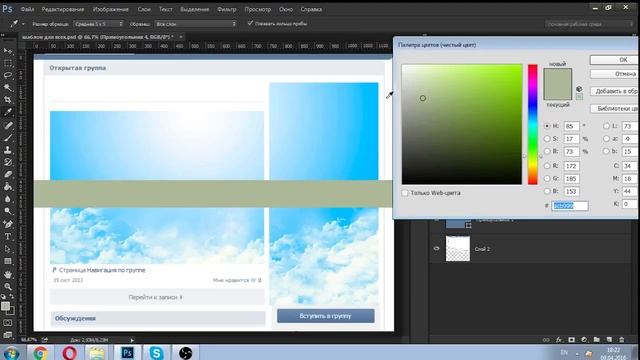
Task: Click the Добавить в образцы button
Action: [614, 91]
